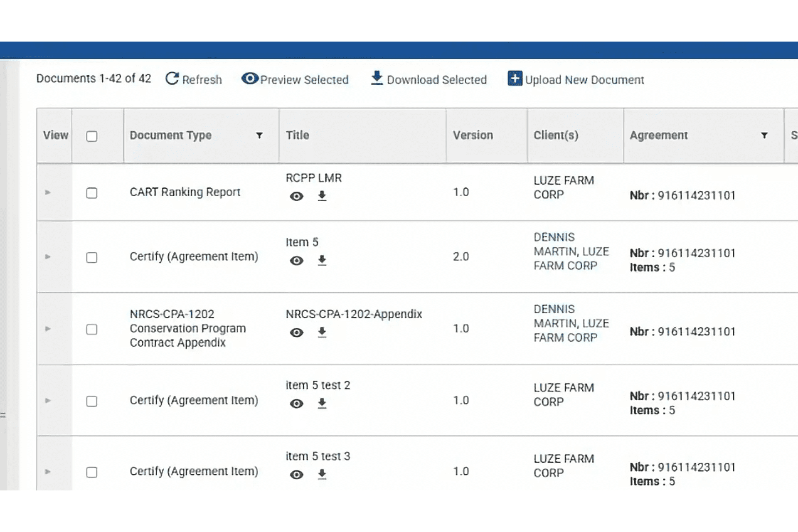This screenshot has height=532, width=798.
Task: Click the Preview Selected eye icon
Action: coord(250,78)
